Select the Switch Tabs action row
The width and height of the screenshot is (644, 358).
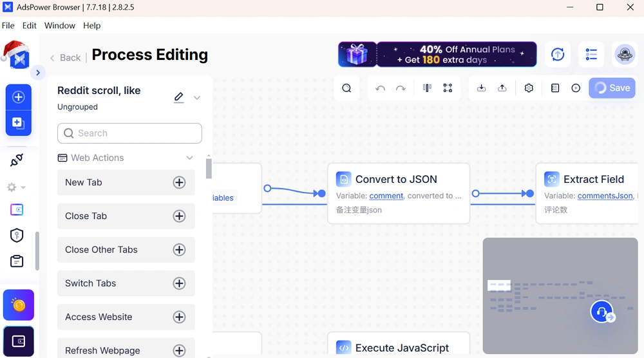click(126, 283)
